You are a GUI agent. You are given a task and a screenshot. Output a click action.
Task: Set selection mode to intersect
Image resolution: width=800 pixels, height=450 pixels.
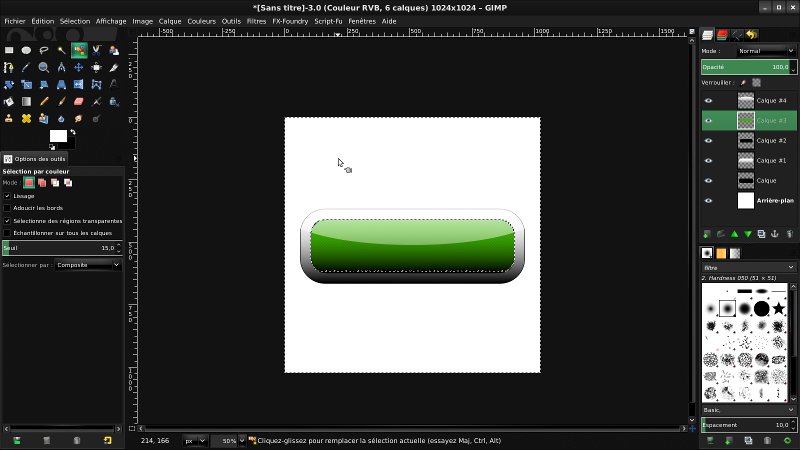pyautogui.click(x=68, y=183)
